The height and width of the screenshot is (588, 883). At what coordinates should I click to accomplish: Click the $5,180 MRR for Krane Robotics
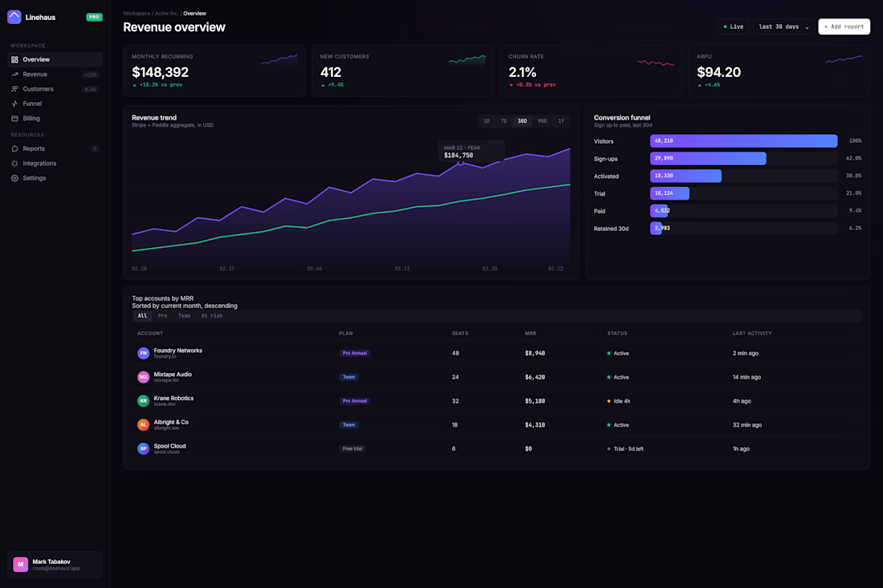point(535,401)
